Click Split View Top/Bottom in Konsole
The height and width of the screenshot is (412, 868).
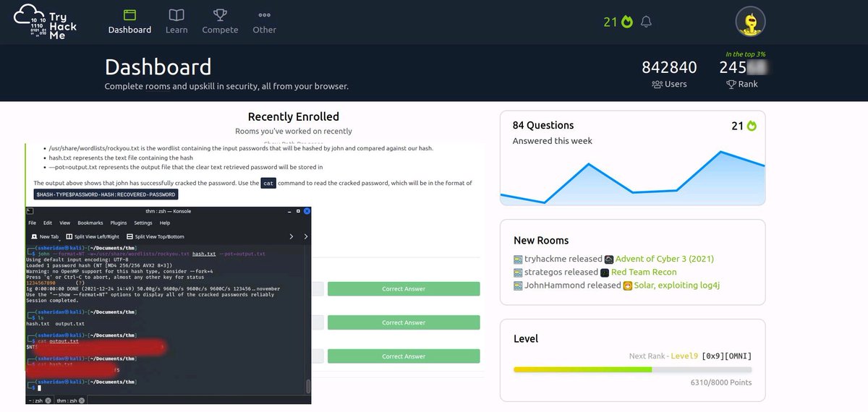(x=156, y=236)
